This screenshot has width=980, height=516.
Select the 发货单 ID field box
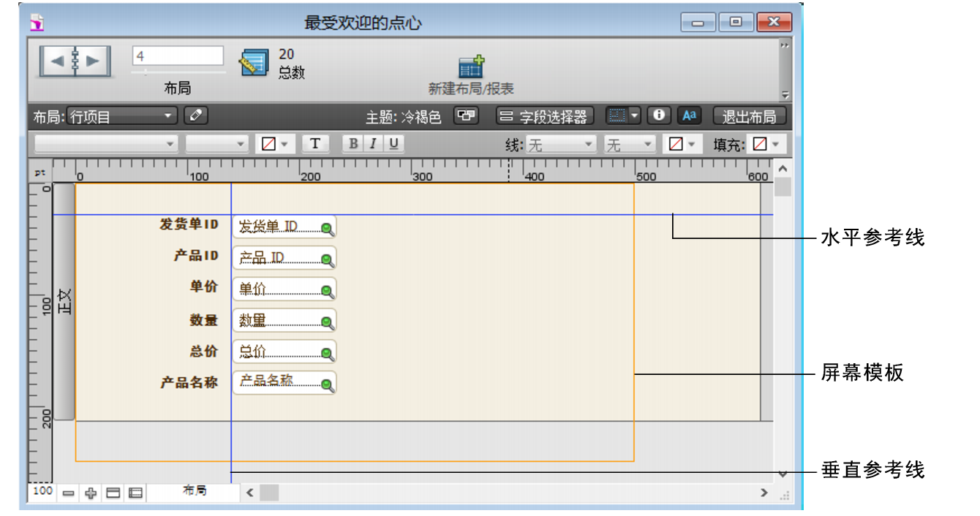[x=284, y=227]
